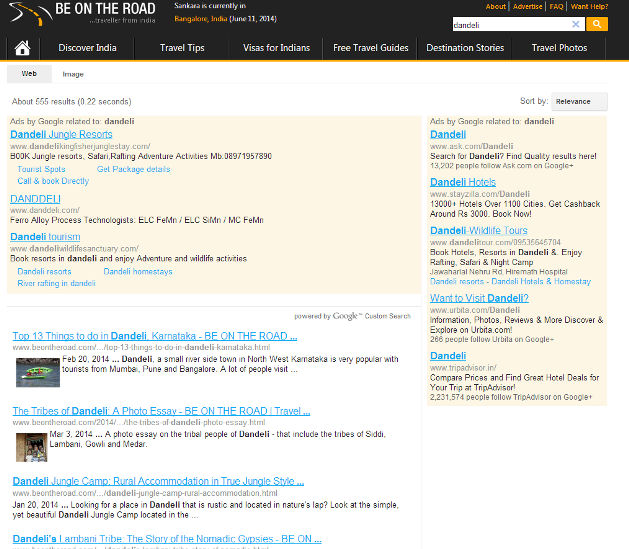The width and height of the screenshot is (629, 549).
Task: Open the Dandeli Jungle Camp result
Action: pyautogui.click(x=158, y=481)
